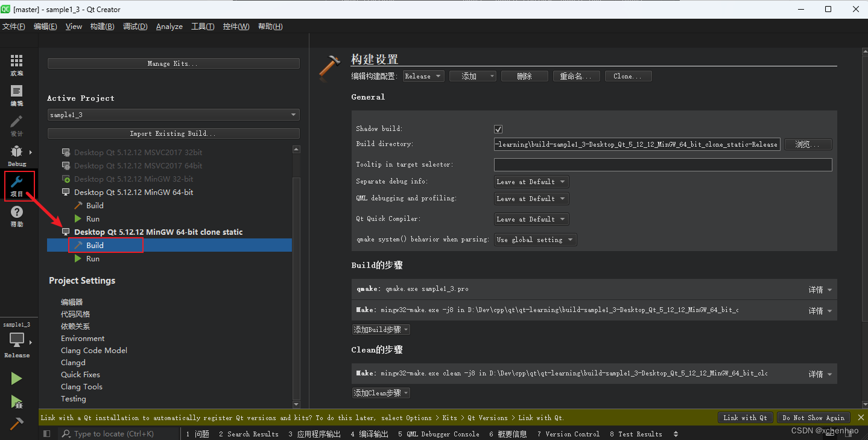This screenshot has width=868, height=440.
Task: Switch to Debug mode in sidebar
Action: coord(16,156)
